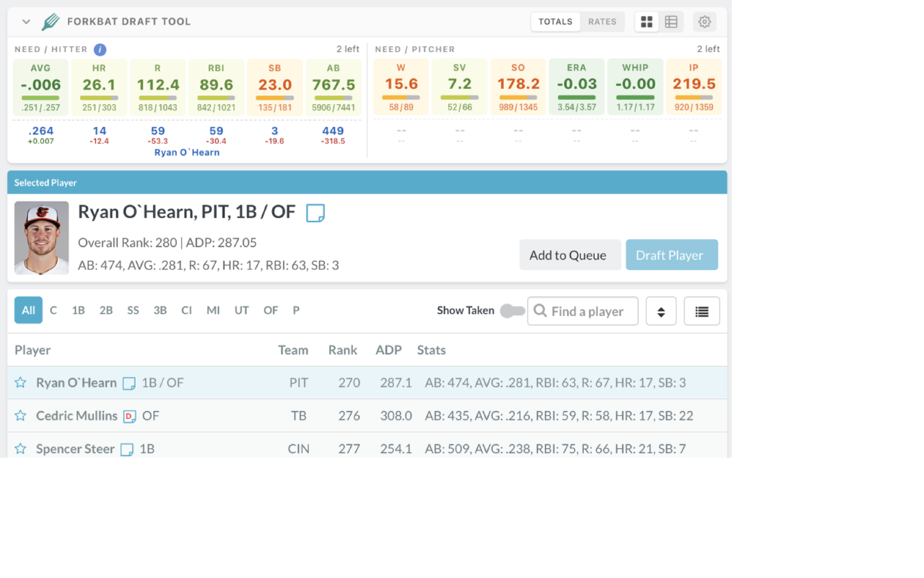Open note icon in Ryan O`Hearn row
Image resolution: width=924 pixels, height=578 pixels.
pos(129,384)
